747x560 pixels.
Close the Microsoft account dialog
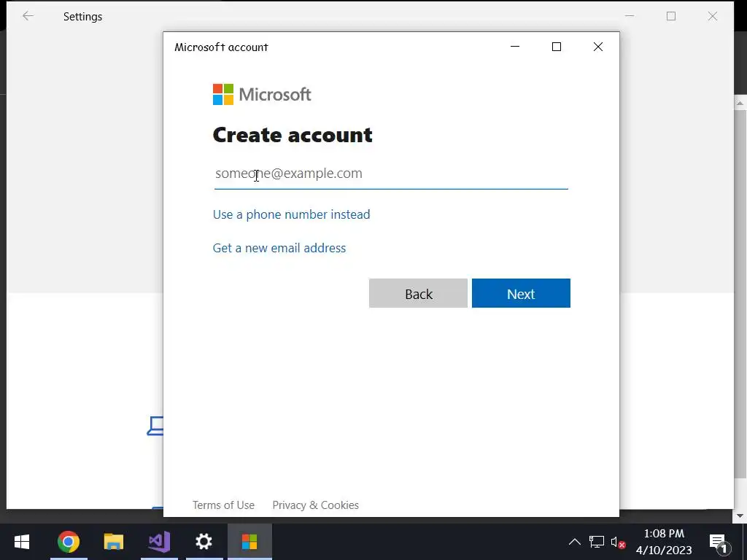pos(598,47)
